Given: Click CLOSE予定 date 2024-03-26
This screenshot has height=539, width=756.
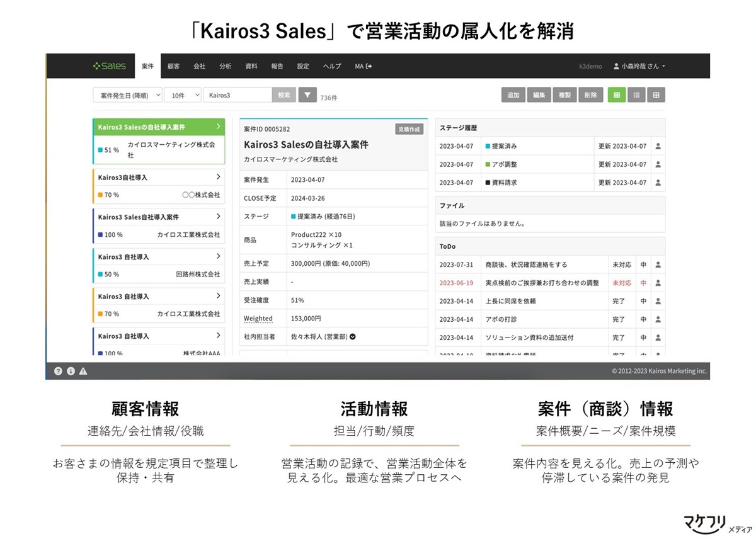Looking at the screenshot, I should click(307, 198).
